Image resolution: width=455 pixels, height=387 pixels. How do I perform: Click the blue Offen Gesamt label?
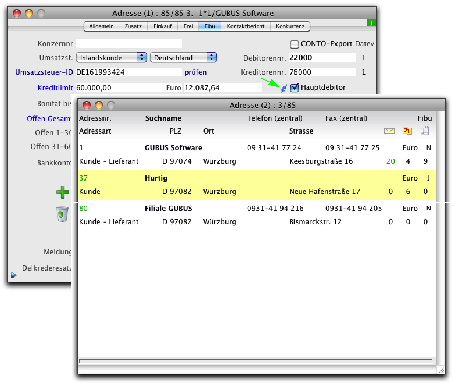click(x=49, y=118)
